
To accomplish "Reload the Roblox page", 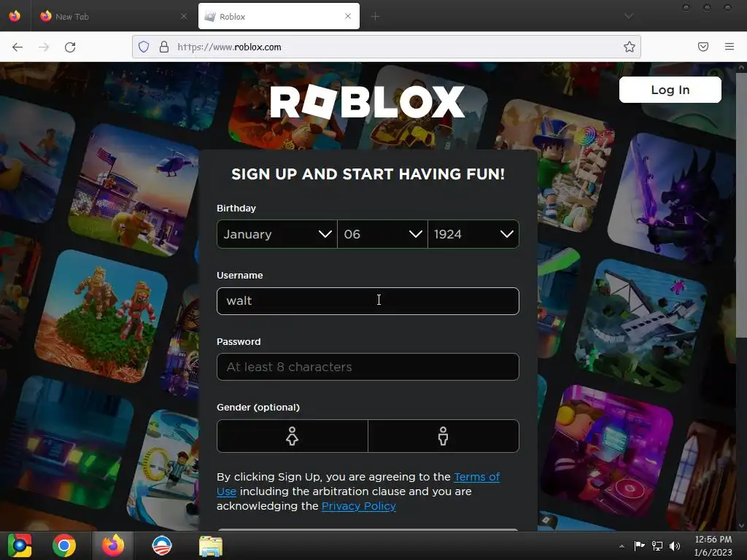I will point(70,47).
